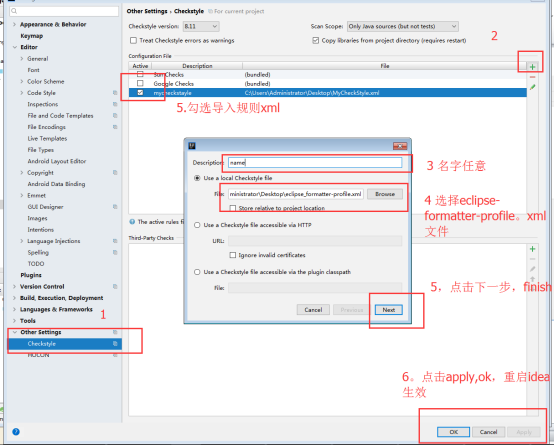The image size is (554, 445).
Task: Expand the Color Scheme node
Action: coord(22,81)
